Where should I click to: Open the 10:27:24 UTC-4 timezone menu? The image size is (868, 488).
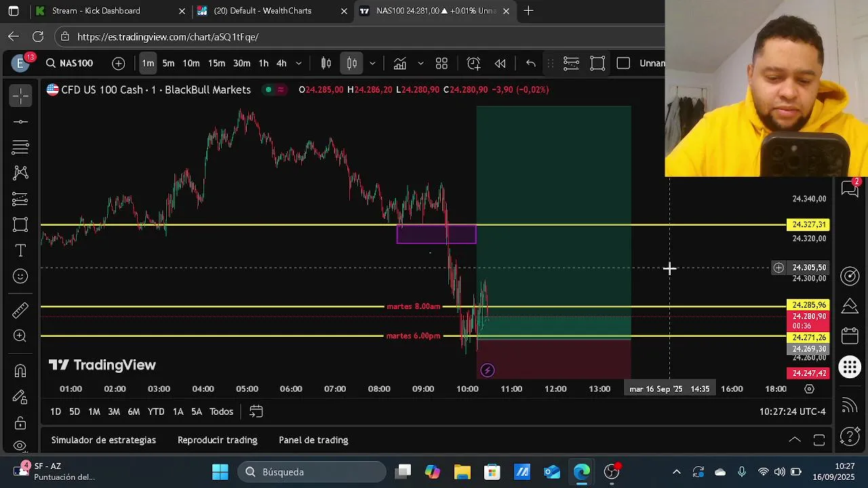click(x=793, y=411)
